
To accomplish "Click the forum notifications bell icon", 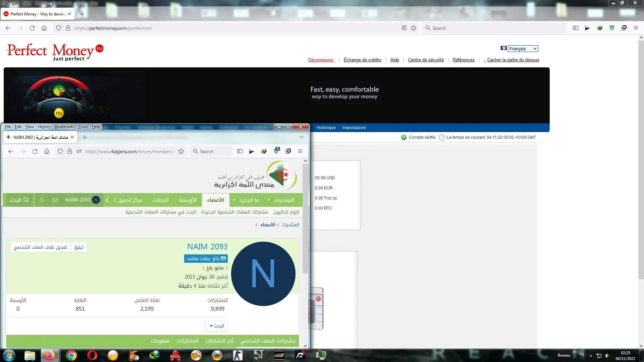I will point(42,200).
